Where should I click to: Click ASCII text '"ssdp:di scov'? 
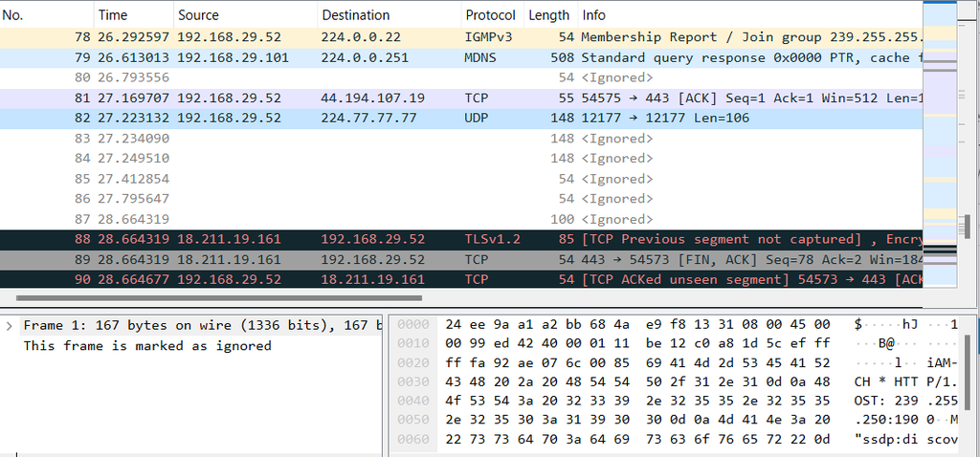pyautogui.click(x=905, y=440)
